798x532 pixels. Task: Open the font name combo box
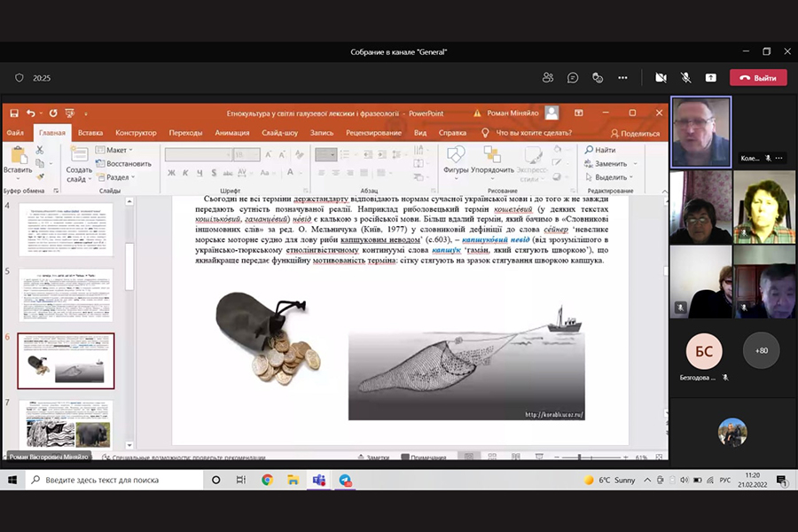pos(197,154)
